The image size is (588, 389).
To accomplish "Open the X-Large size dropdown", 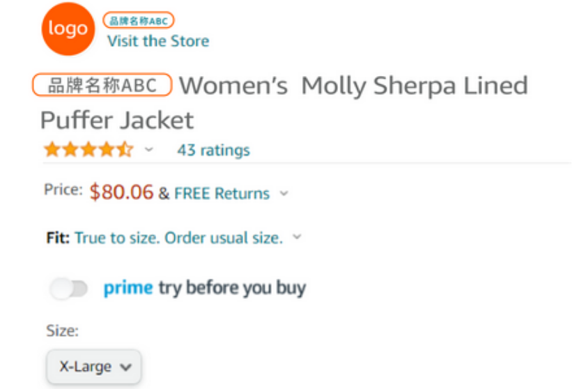I will tap(94, 367).
